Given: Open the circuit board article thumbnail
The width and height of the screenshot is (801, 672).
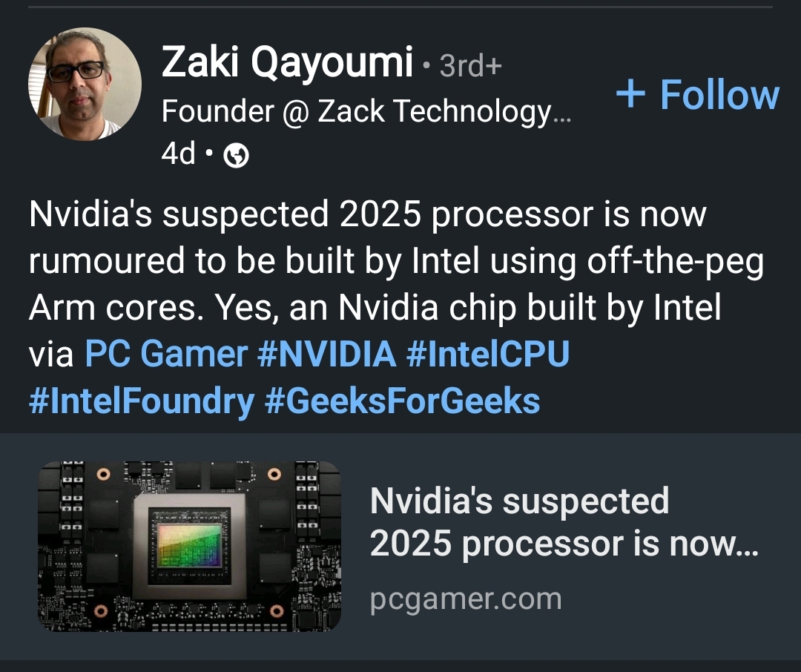Looking at the screenshot, I should (189, 546).
